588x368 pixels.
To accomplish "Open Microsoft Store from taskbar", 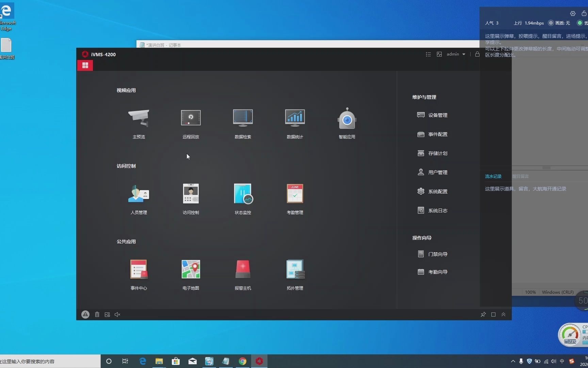I will (x=176, y=361).
